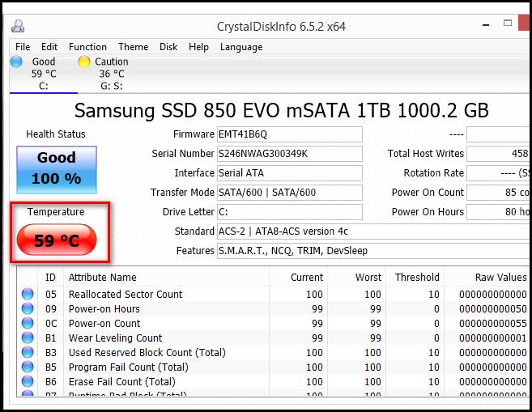Click the Standard field ACS-2 ATA8-ACS
Screen dimensions: 532x412
[x=373, y=231]
